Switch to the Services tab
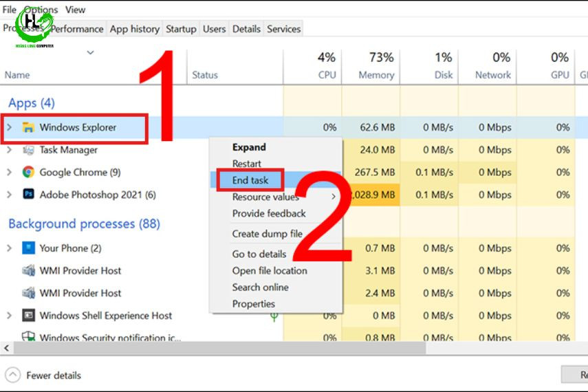This screenshot has width=588, height=392. click(x=284, y=29)
